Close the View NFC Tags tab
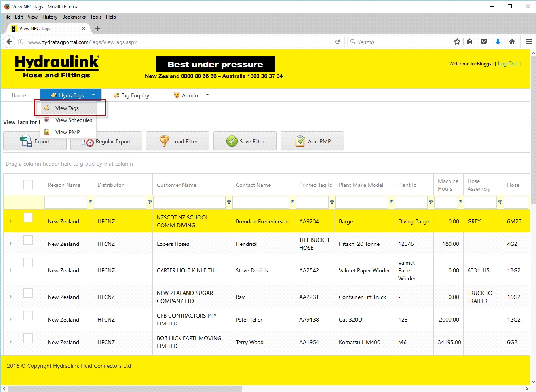The width and height of the screenshot is (536, 392). click(x=84, y=29)
